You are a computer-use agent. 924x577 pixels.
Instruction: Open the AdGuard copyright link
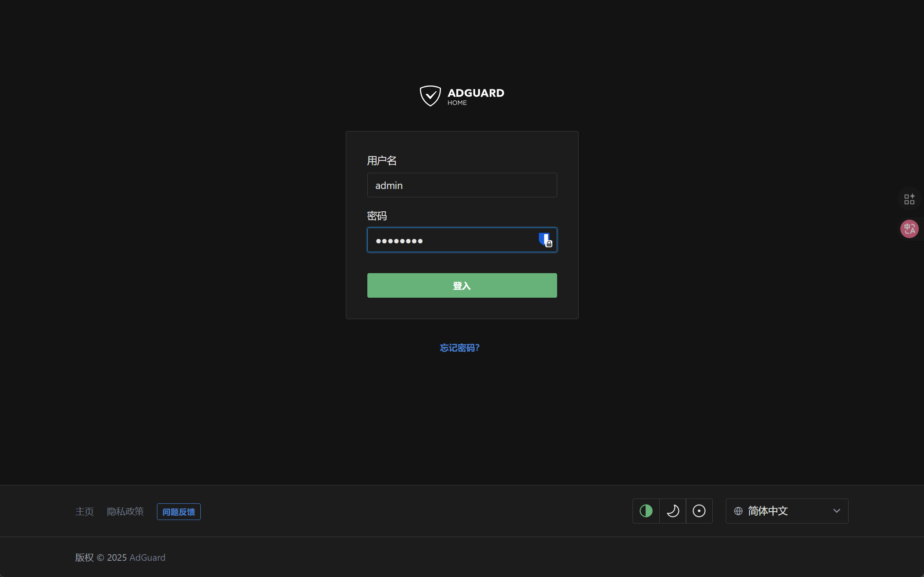point(147,557)
